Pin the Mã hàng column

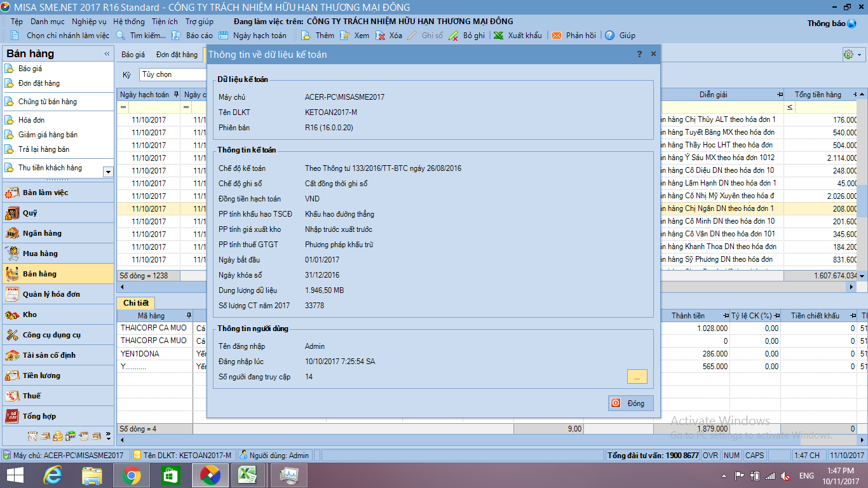[188, 316]
